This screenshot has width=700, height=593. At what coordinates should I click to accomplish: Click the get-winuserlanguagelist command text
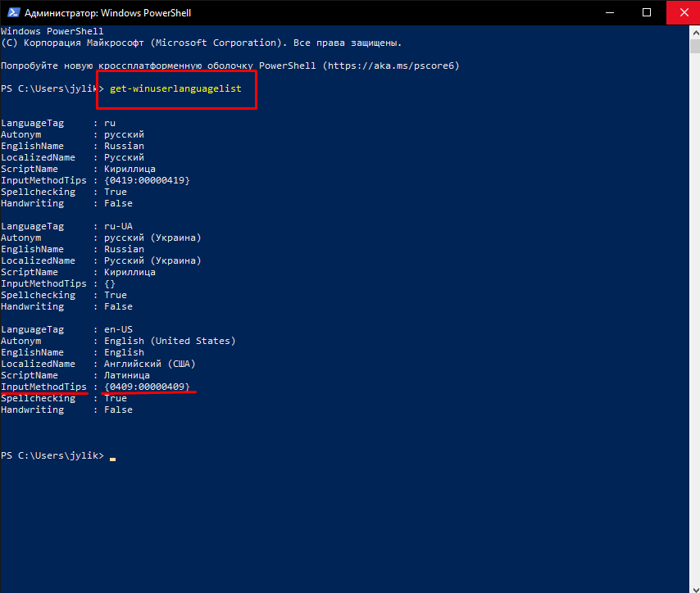(175, 88)
